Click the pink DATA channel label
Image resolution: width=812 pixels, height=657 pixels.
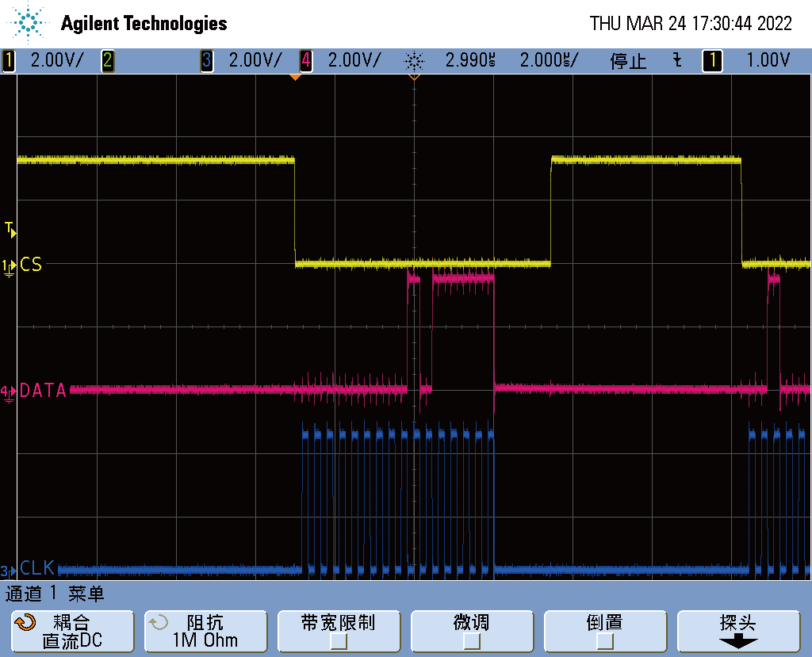pyautogui.click(x=43, y=390)
